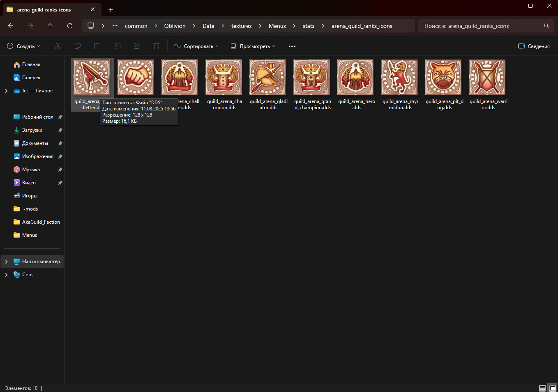The image size is (558, 392).
Task: Select the guild_arena_pit_dog.dds file
Action: click(x=444, y=78)
